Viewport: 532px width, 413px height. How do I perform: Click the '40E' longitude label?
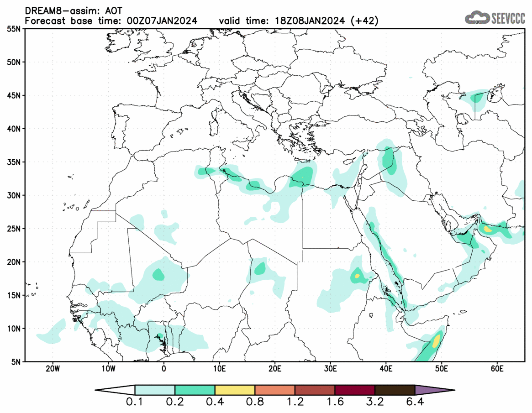(386, 369)
